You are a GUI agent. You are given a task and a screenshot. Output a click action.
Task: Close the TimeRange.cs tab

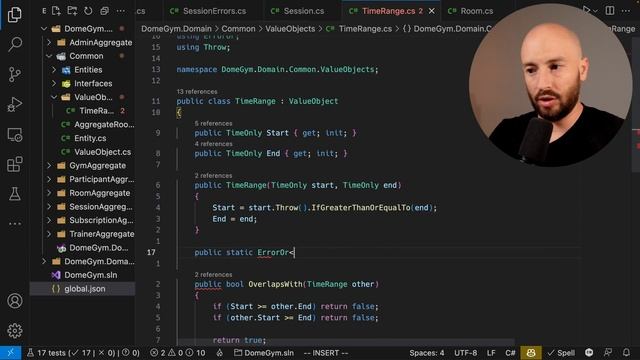[432, 11]
